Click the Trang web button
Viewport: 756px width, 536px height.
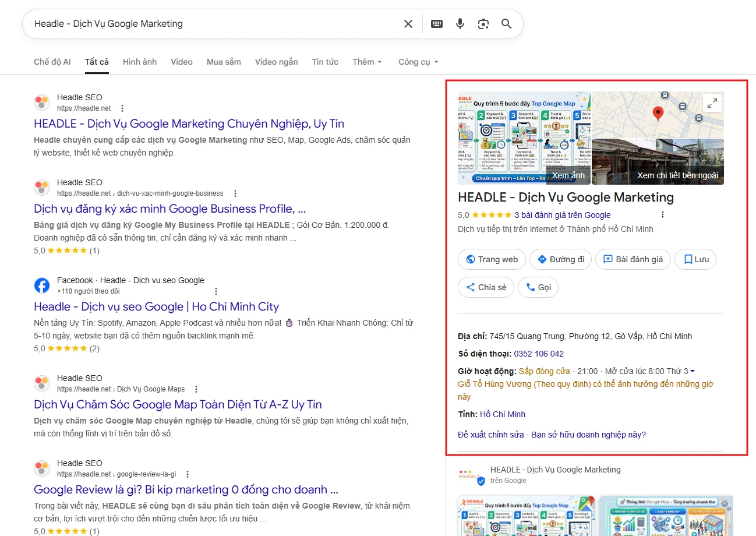tap(492, 259)
